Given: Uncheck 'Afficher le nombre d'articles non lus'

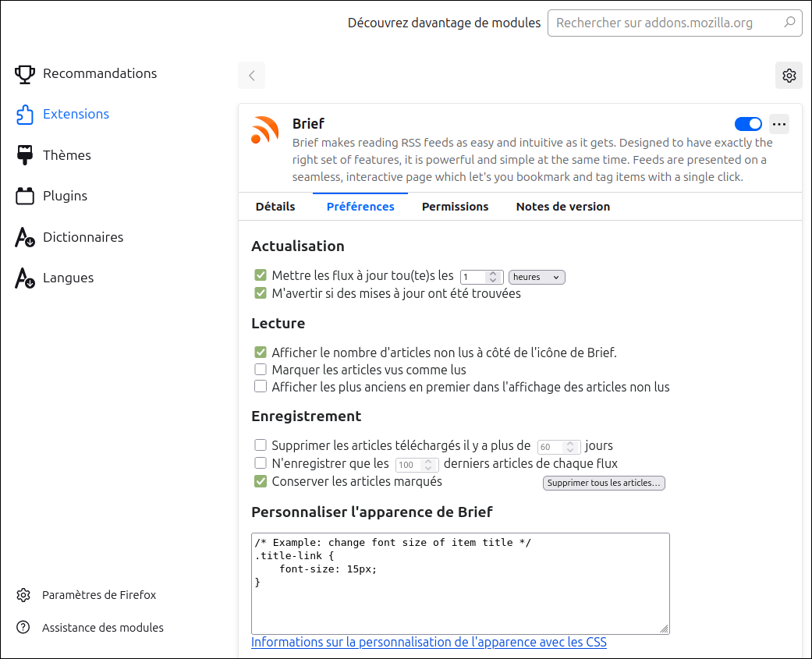Looking at the screenshot, I should [261, 353].
